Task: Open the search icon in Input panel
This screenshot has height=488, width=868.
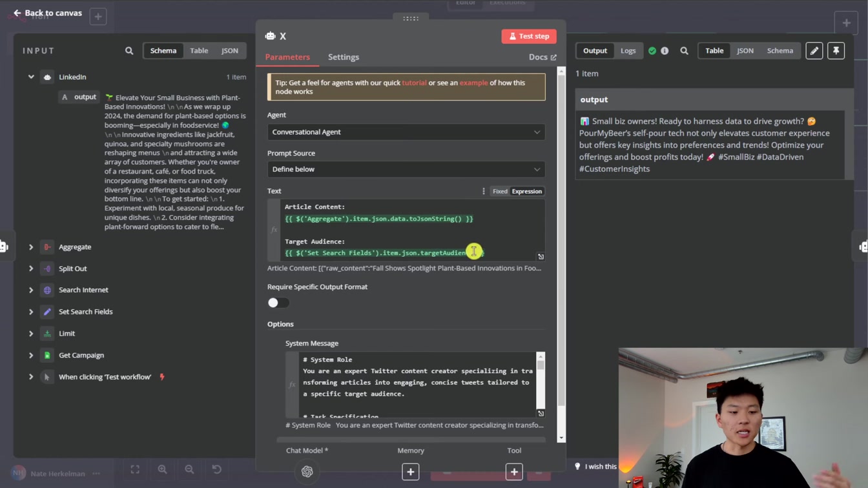Action: pyautogui.click(x=129, y=50)
